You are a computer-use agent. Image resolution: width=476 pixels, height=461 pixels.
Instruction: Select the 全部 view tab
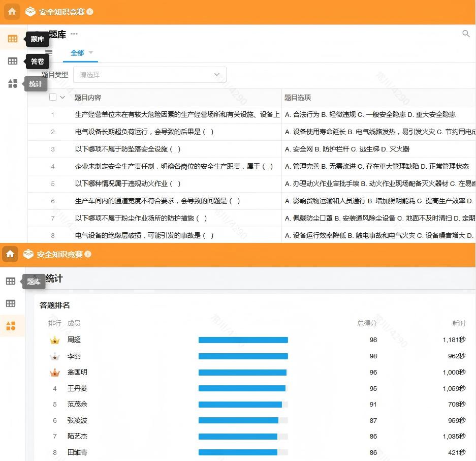click(77, 53)
